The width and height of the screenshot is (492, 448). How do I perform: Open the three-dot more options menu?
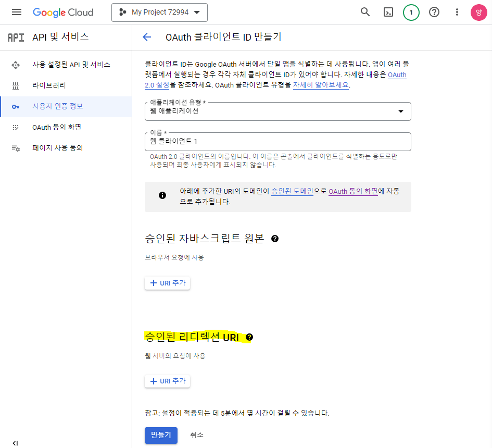point(457,12)
